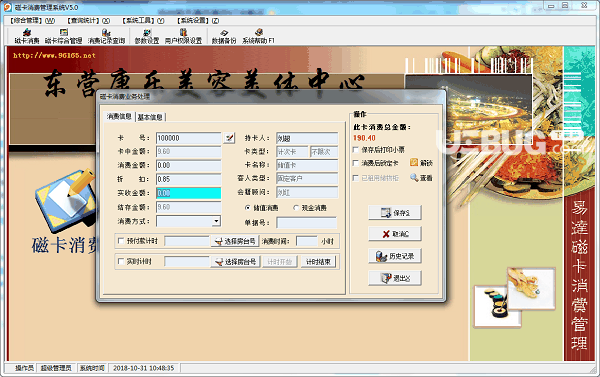
Task: Click the 190.40 total amount value
Action: [x=364, y=138]
